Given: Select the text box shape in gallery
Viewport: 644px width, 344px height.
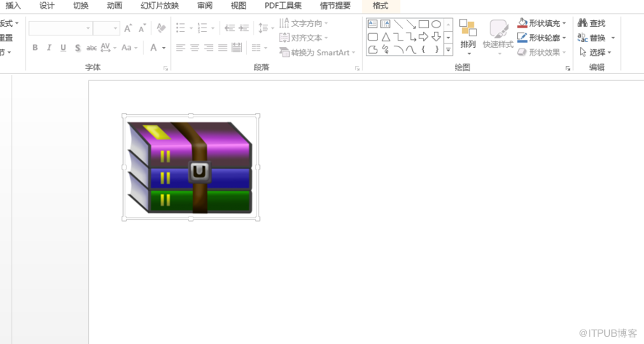Looking at the screenshot, I should tap(372, 24).
